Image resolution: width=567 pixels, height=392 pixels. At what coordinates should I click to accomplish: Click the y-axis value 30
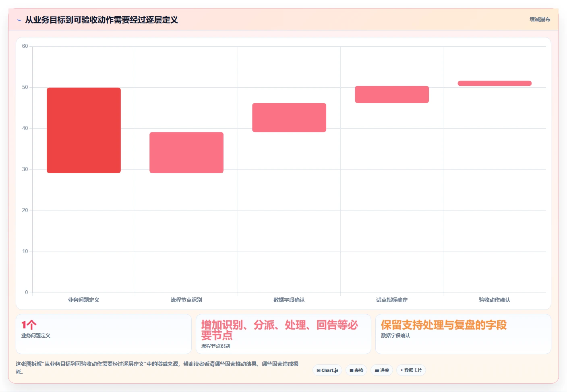25,169
